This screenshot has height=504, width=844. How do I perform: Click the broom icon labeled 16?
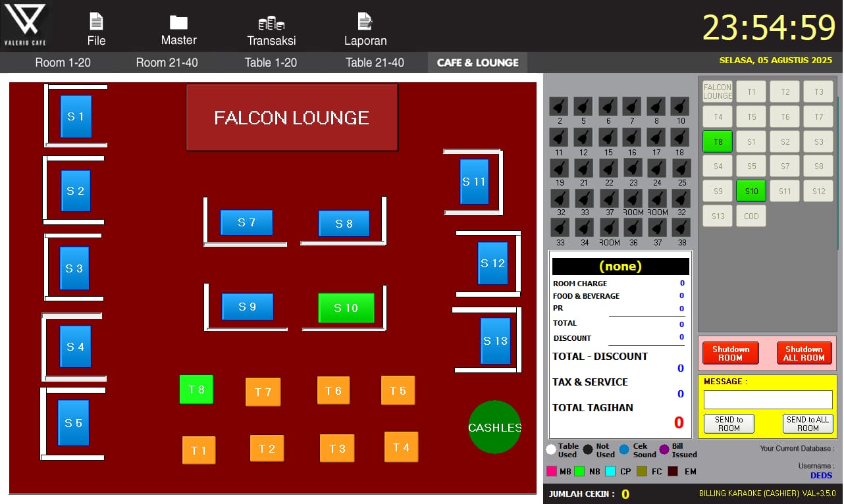coord(632,138)
